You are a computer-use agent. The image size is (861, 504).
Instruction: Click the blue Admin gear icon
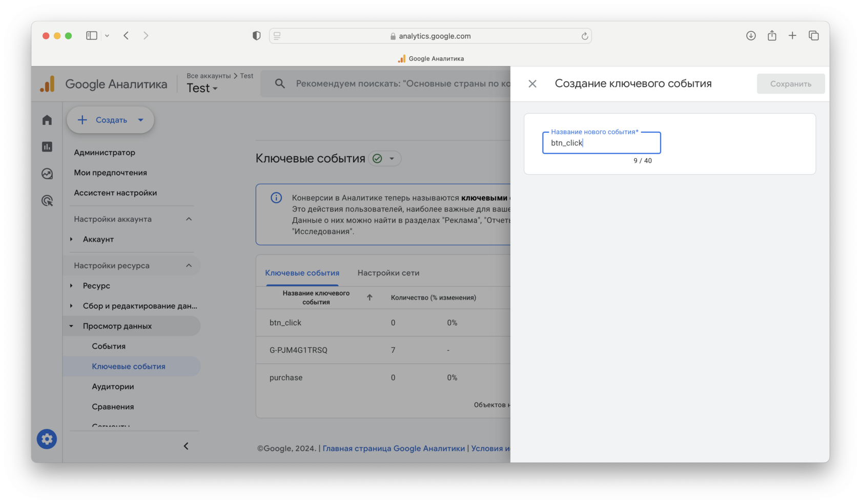coord(47,439)
